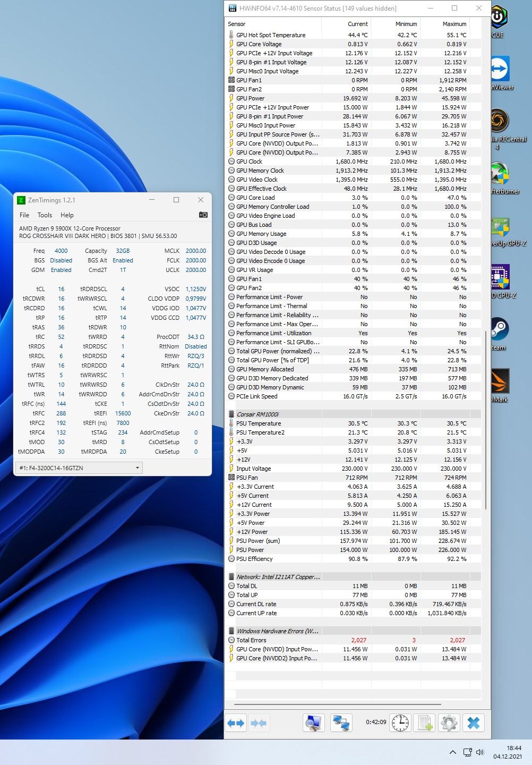Click ZenTimings Capacity value 32GB

click(x=123, y=251)
